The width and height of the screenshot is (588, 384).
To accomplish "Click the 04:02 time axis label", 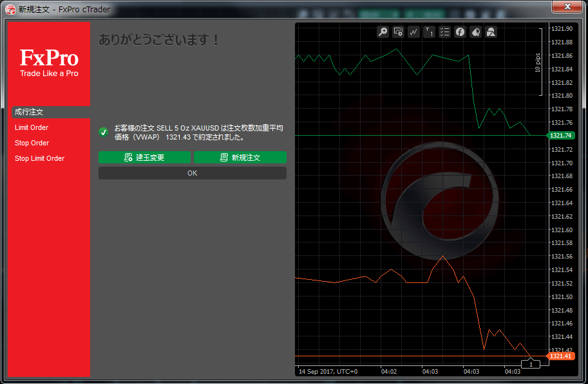I will (x=389, y=371).
